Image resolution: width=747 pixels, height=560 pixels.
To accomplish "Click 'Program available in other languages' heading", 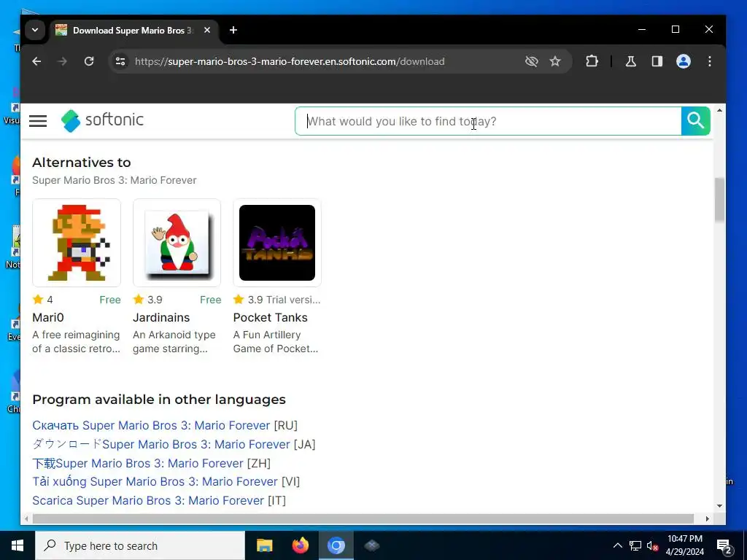I will [x=159, y=400].
